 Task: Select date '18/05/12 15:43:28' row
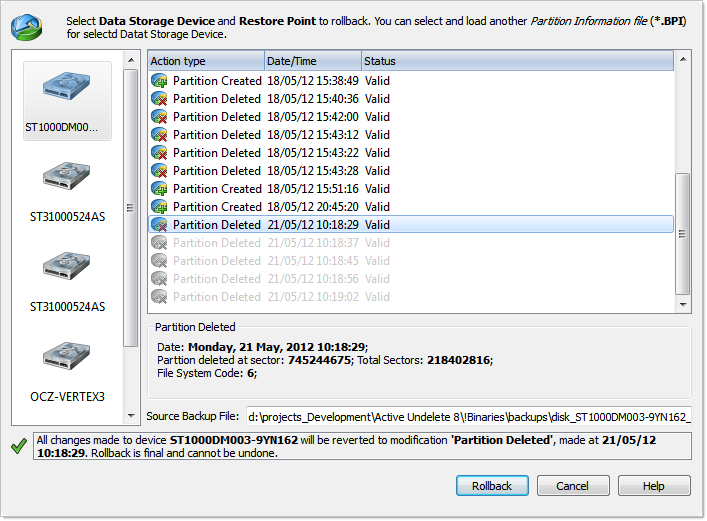[411, 171]
